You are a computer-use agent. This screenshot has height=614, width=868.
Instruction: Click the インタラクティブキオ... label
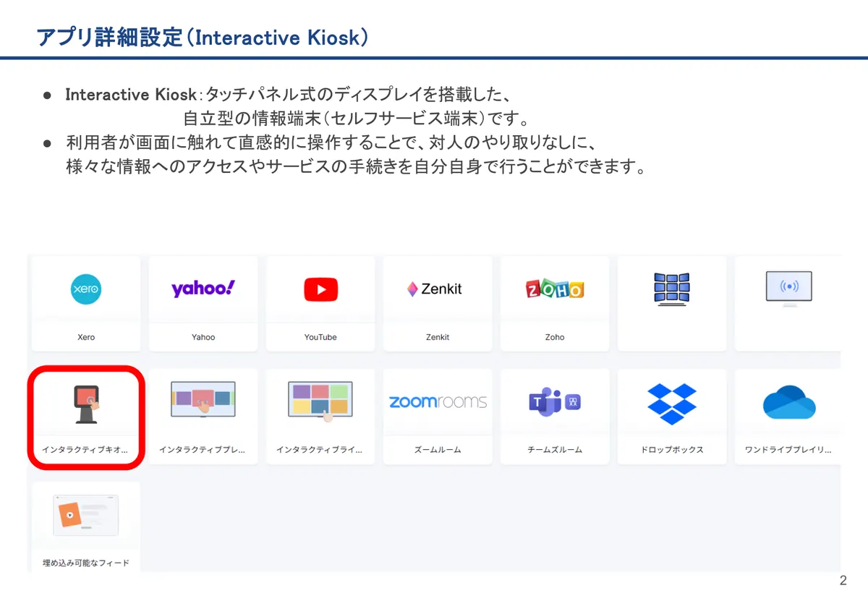[85, 450]
